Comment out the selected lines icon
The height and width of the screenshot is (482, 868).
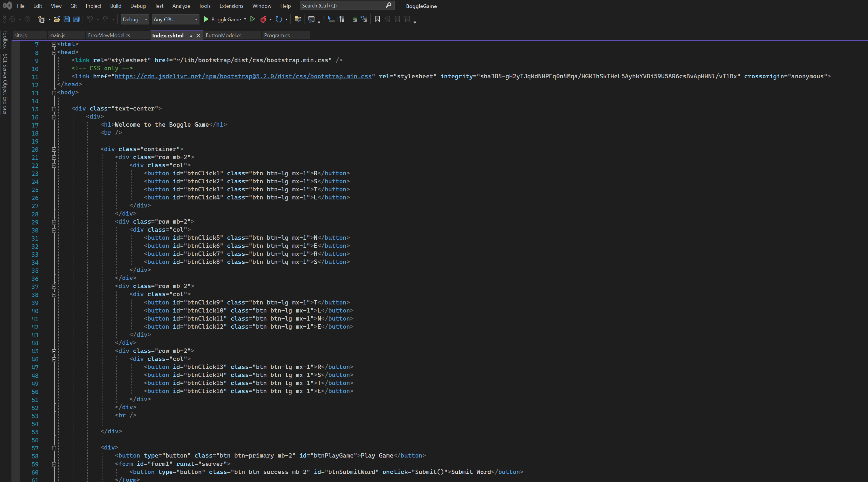click(x=354, y=19)
